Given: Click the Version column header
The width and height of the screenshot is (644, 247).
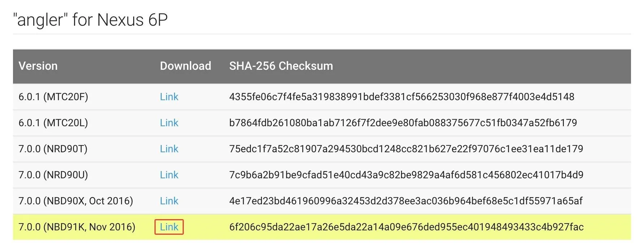Looking at the screenshot, I should coord(38,66).
